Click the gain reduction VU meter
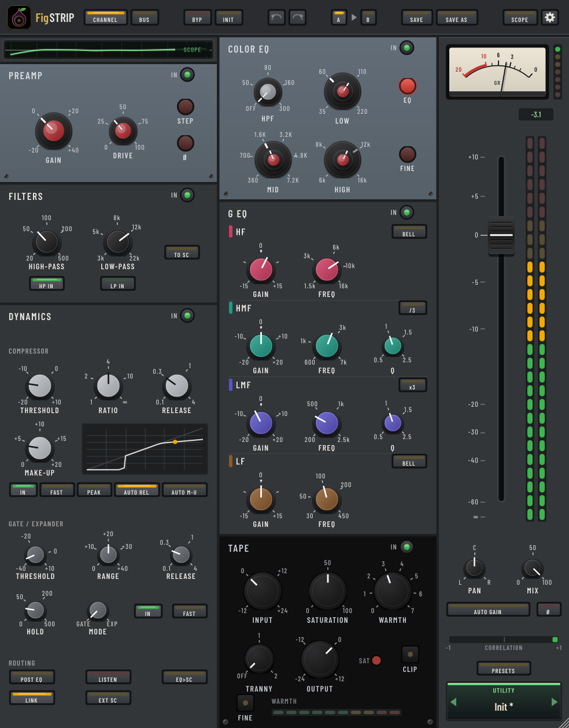This screenshot has height=728, width=569. (497, 71)
